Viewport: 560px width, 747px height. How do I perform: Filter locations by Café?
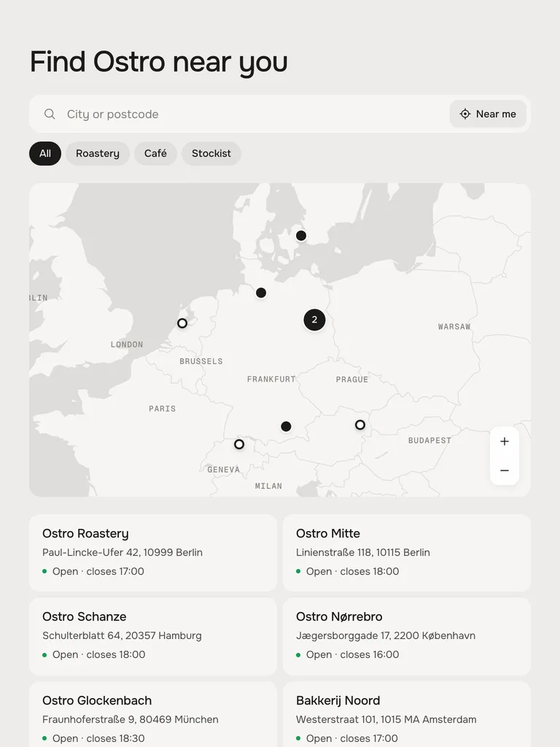point(155,153)
